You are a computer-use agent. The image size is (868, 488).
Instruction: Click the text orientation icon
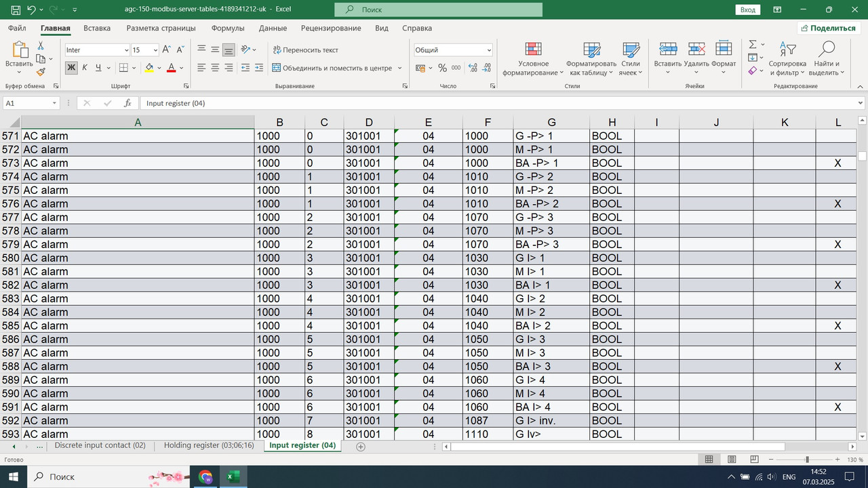tap(245, 49)
